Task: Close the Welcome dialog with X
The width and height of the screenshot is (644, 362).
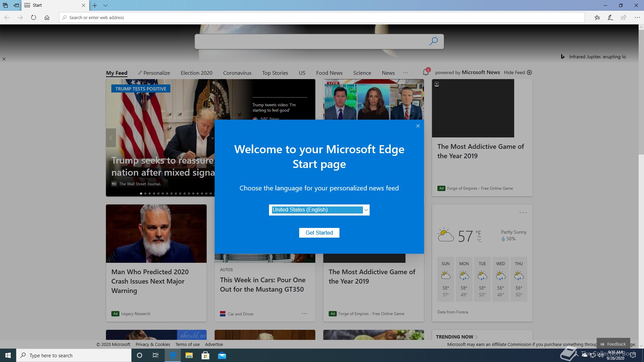Action: [x=418, y=126]
